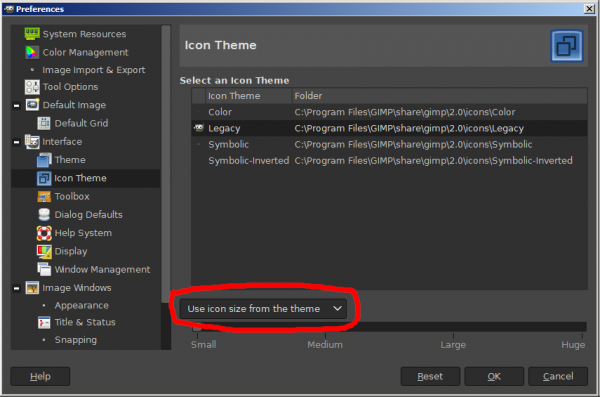The image size is (600, 397).
Task: Open the icon size dropdown
Action: click(263, 309)
